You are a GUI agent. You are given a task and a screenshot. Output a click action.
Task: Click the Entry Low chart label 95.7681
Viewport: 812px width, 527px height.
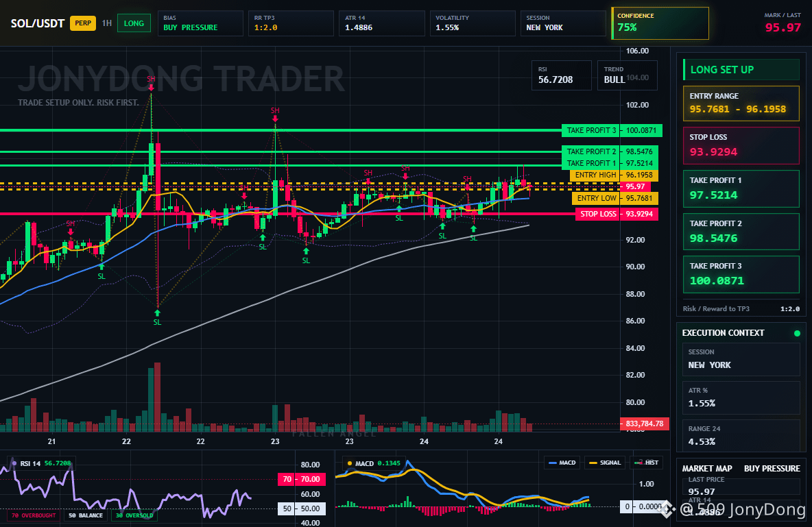click(615, 198)
